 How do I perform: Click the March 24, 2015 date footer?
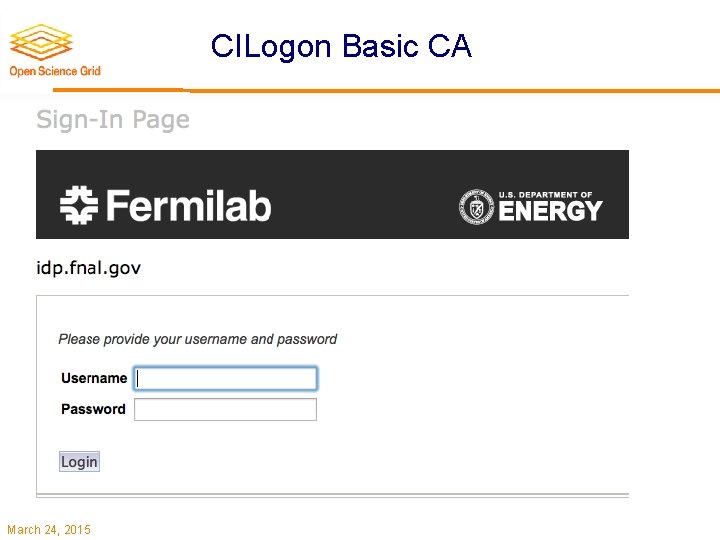pyautogui.click(x=48, y=529)
